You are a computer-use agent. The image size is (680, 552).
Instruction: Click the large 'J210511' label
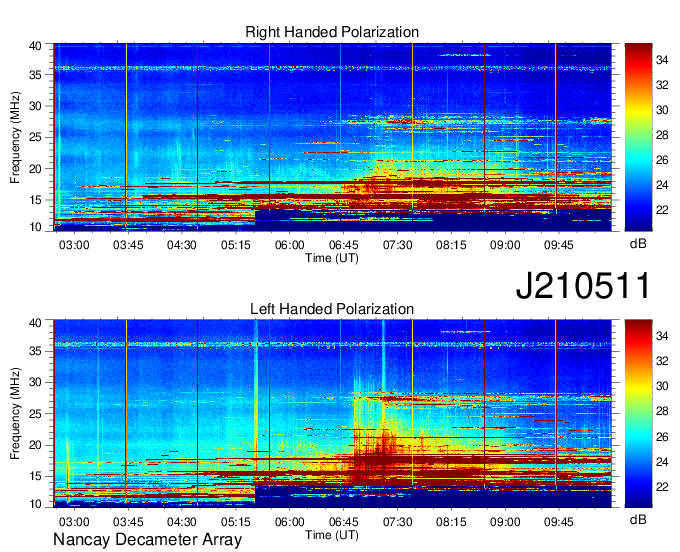tap(583, 286)
